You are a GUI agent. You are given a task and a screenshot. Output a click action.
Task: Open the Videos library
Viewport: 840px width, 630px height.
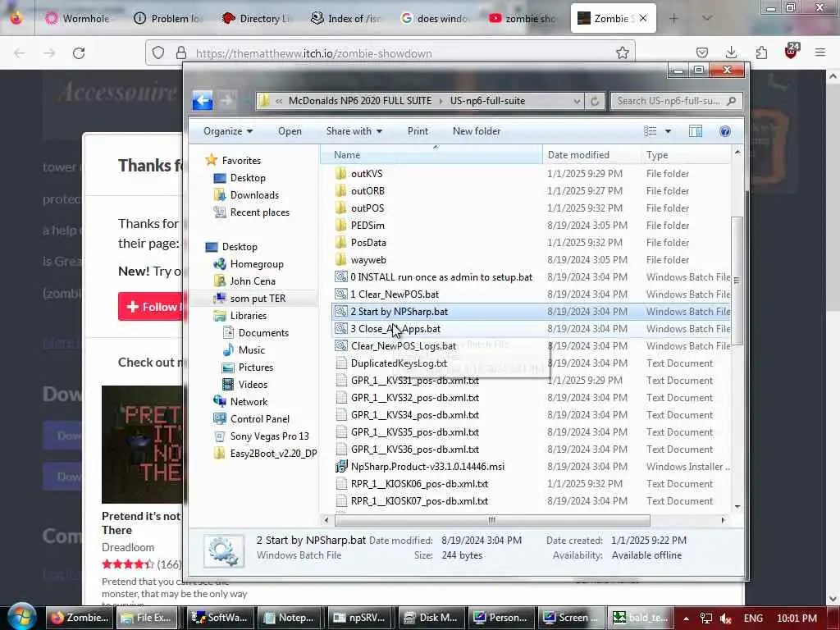[253, 385]
